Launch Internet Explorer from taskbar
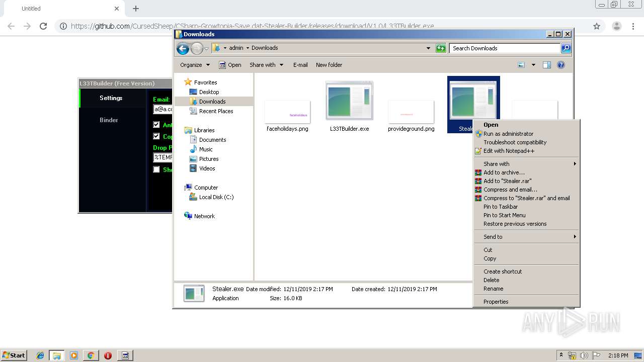 pyautogui.click(x=40, y=355)
